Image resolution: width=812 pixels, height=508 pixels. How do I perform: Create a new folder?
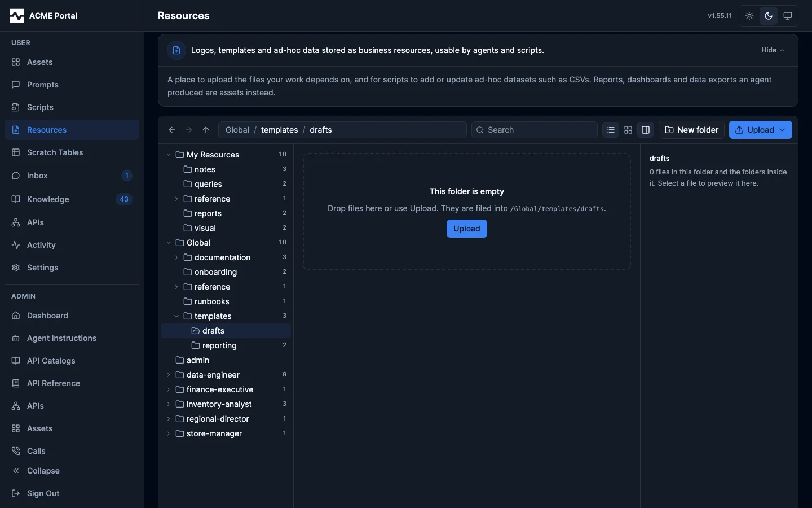pyautogui.click(x=691, y=130)
